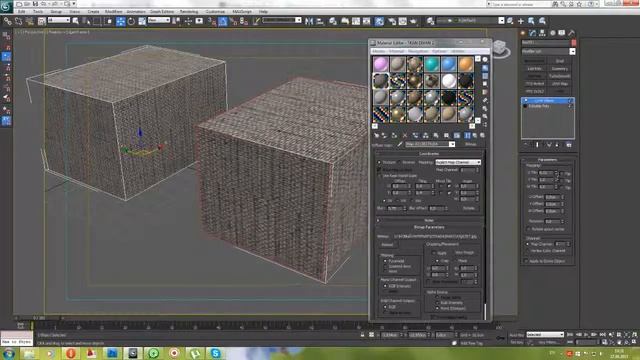Click the ViewCube in the viewport
This screenshot has height=360, width=640.
pos(500,49)
